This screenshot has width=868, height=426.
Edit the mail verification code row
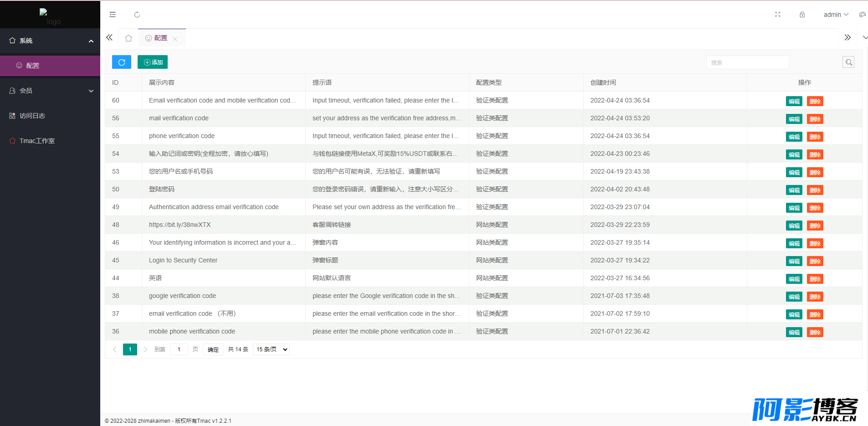point(794,119)
